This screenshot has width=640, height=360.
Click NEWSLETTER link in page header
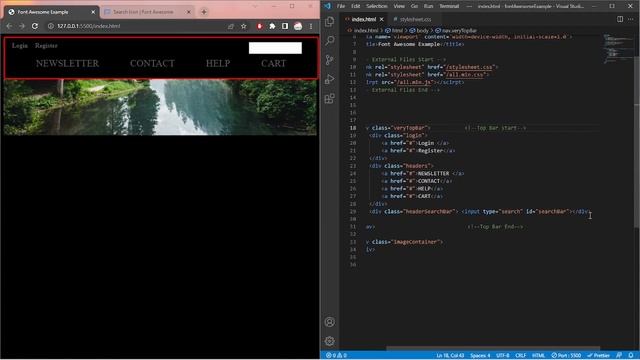tap(67, 63)
